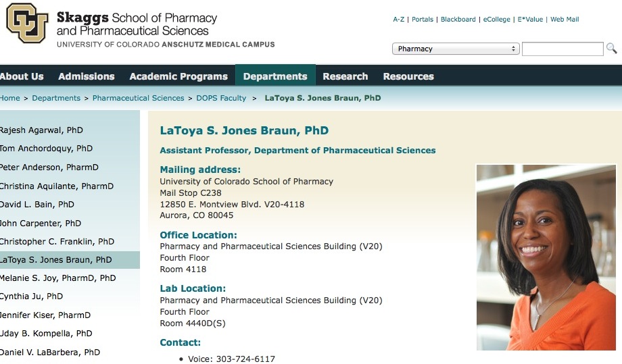Image resolution: width=622 pixels, height=364 pixels.
Task: Open the Research navigation item
Action: tap(345, 76)
